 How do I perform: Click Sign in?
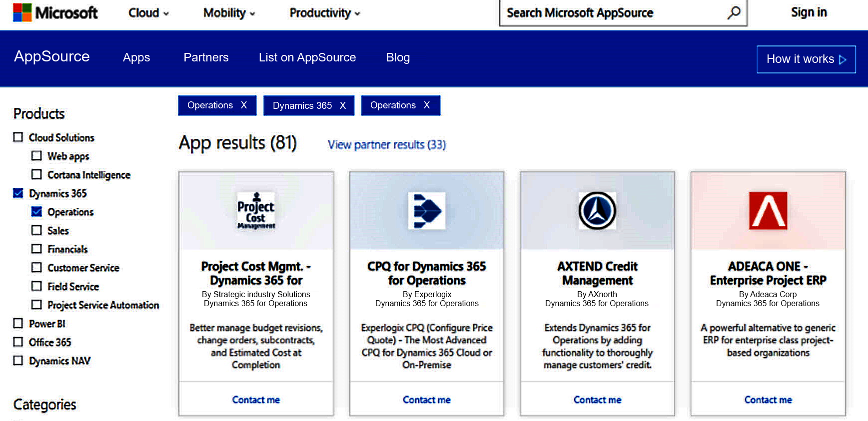(809, 12)
